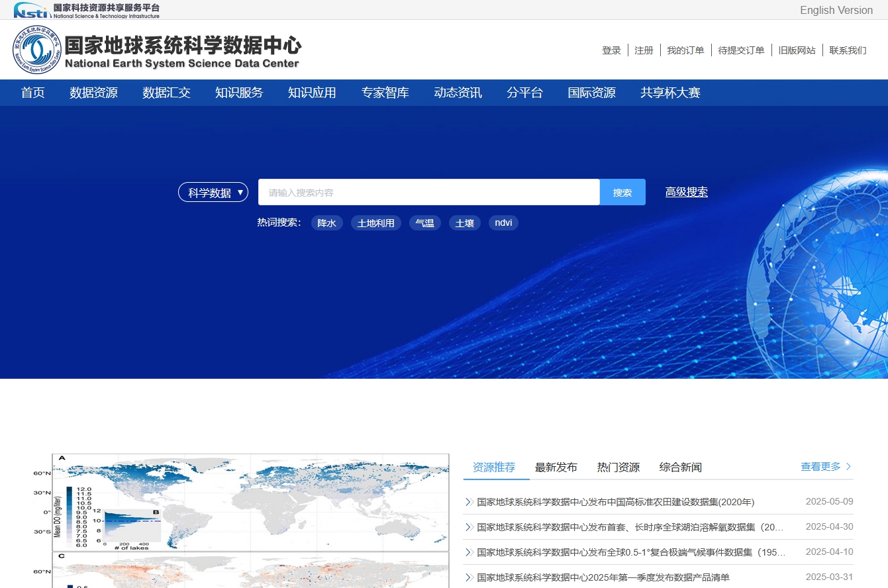The image size is (888, 588).
Task: Open 待提交订单 link
Action: click(x=741, y=50)
